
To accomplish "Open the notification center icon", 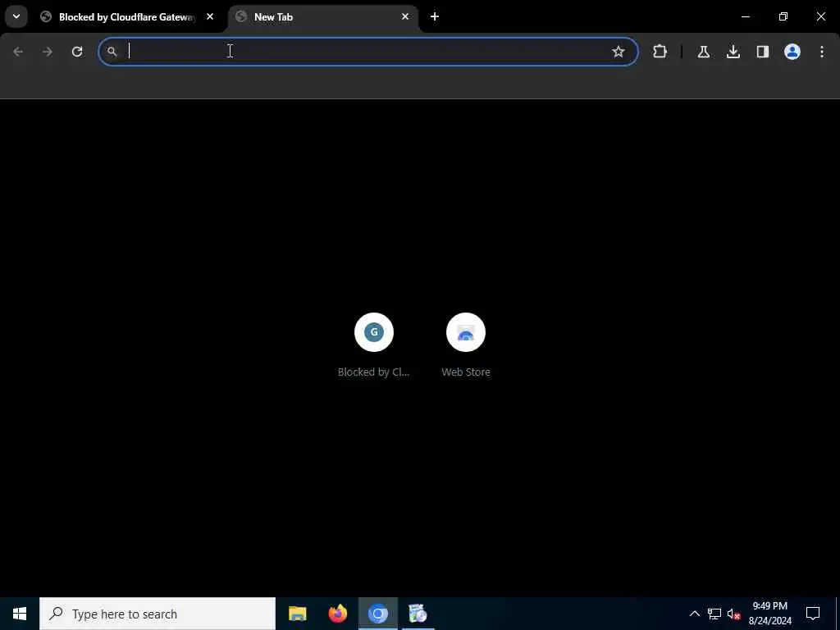I will [813, 614].
